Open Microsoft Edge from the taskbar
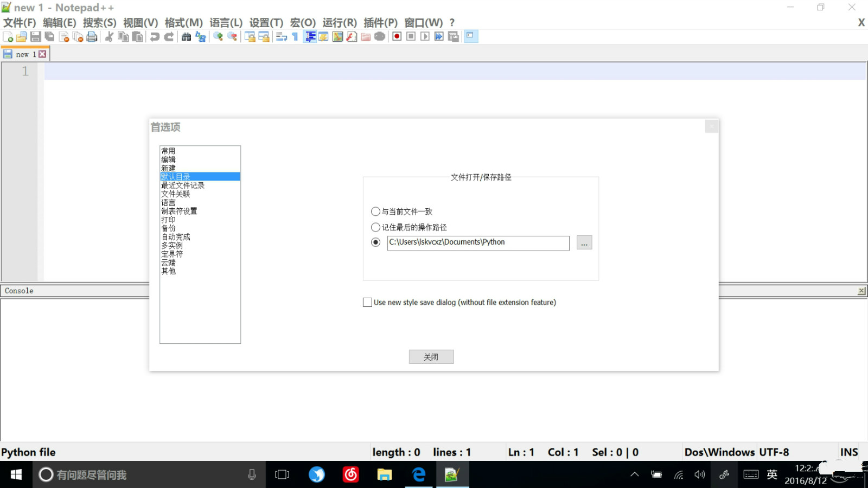This screenshot has height=488, width=868. coord(418,475)
